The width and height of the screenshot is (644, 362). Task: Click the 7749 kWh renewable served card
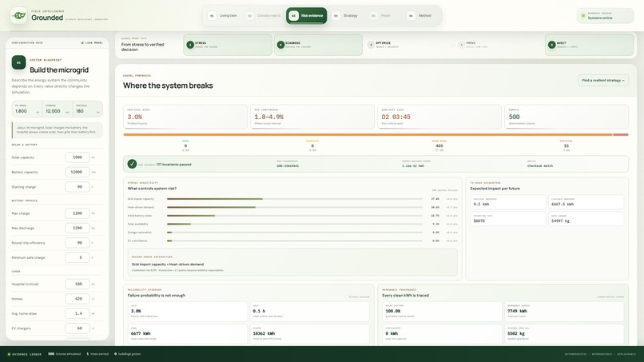(564, 312)
